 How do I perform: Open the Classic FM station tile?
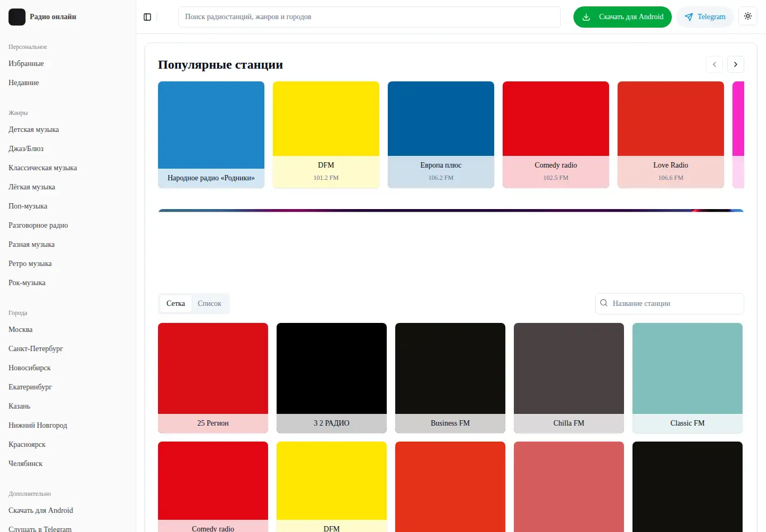pos(687,378)
